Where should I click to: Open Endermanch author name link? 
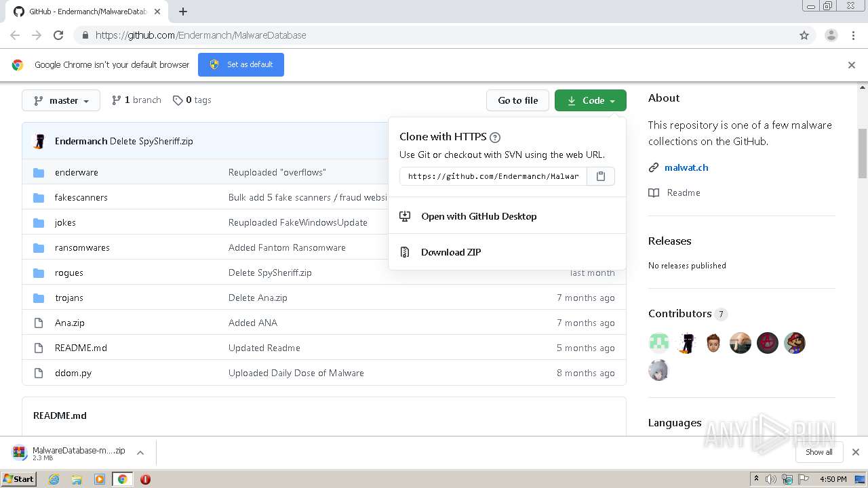(x=81, y=141)
